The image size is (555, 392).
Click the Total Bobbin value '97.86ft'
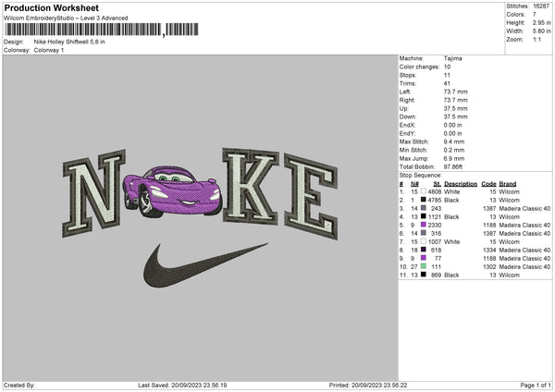click(x=453, y=166)
